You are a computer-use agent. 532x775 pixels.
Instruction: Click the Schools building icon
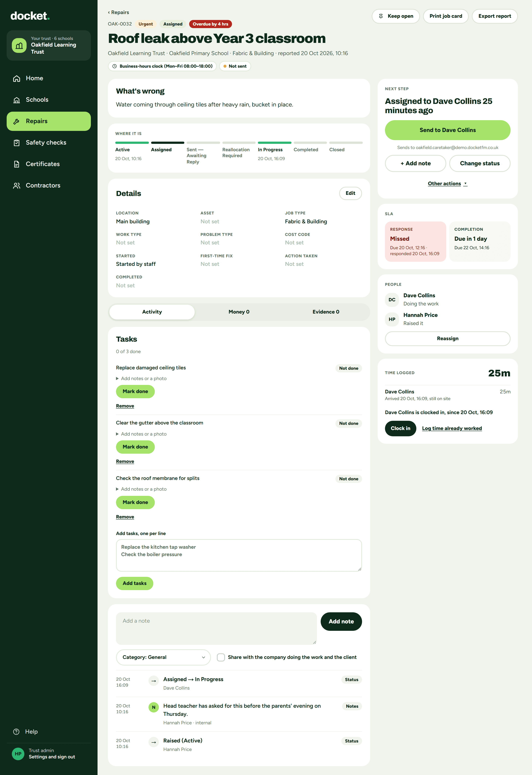click(x=17, y=100)
